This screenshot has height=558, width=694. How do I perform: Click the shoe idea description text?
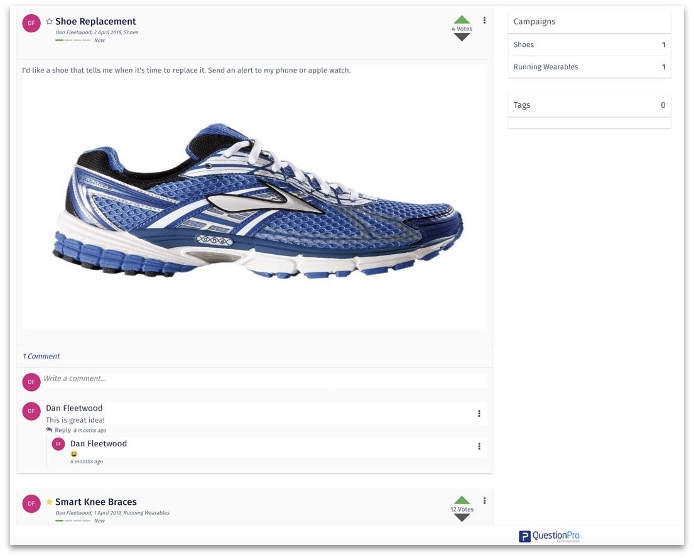click(x=186, y=70)
